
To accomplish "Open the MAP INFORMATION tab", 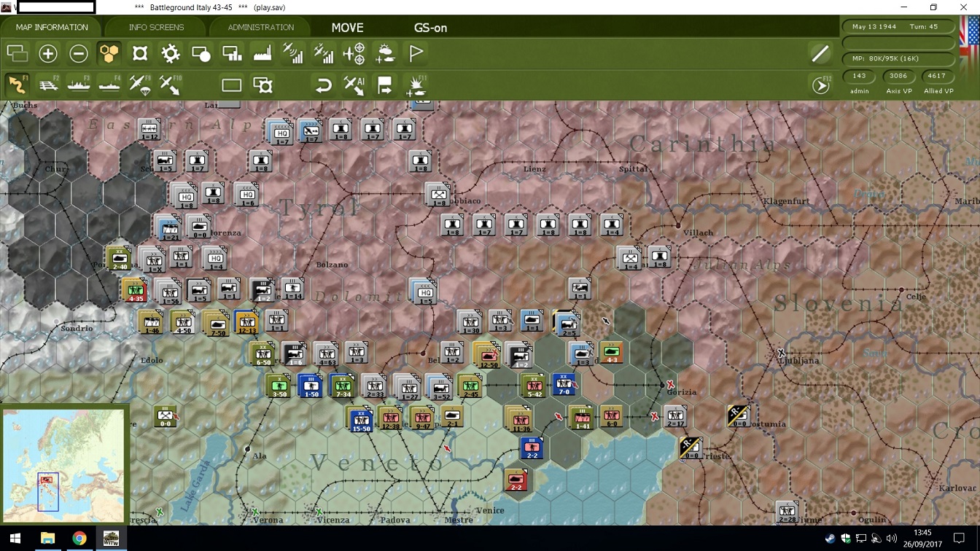I will coord(52,28).
